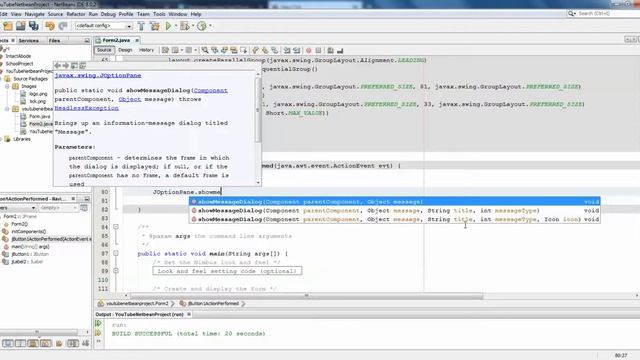Switch to Source editor view
Viewport: 640px width, 360px height.
(104, 50)
